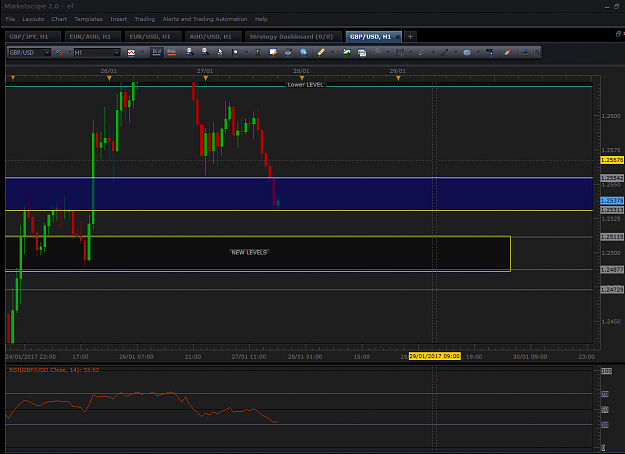This screenshot has height=454, width=625.
Task: Click the RSI indicator title label
Action: click(54, 370)
